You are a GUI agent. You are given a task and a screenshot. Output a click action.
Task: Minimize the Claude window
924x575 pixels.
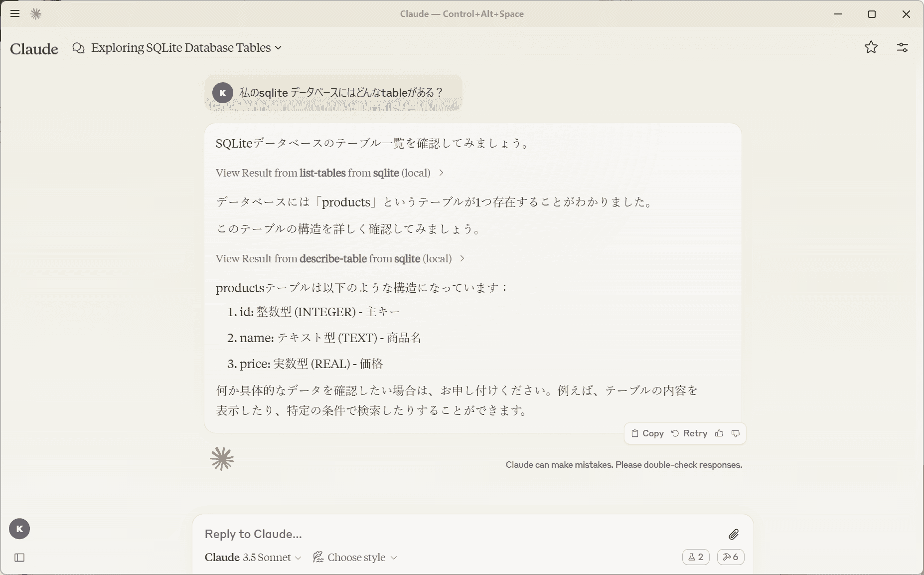tap(838, 14)
